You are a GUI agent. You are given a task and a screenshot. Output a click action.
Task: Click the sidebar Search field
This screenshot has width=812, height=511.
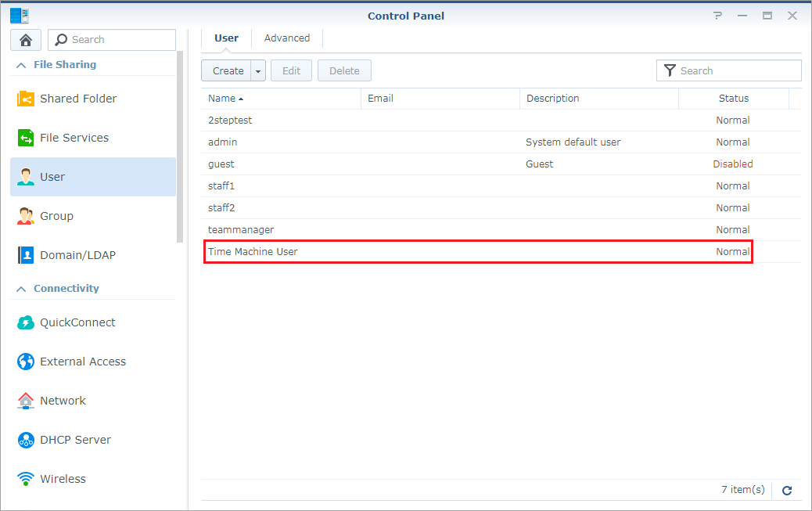coord(112,40)
